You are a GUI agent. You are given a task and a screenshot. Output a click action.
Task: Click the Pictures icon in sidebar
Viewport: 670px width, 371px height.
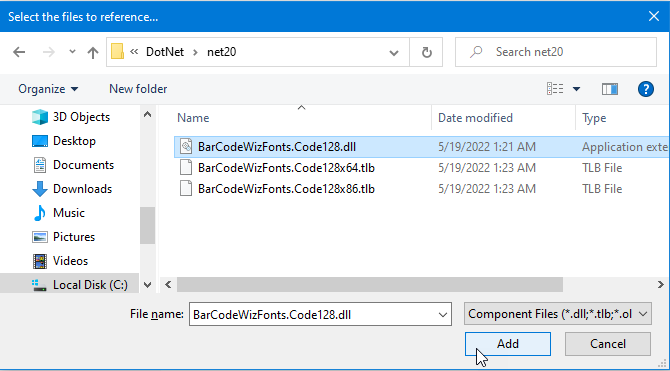point(40,237)
